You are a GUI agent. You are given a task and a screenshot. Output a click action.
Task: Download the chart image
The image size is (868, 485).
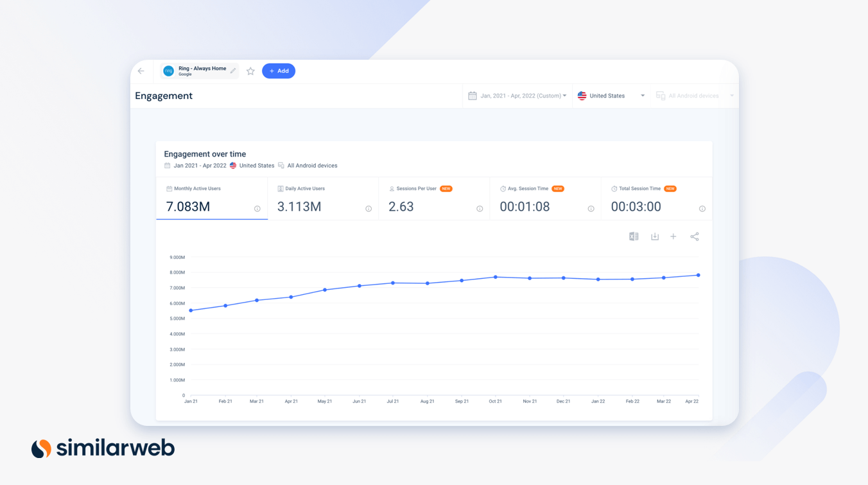(x=655, y=236)
